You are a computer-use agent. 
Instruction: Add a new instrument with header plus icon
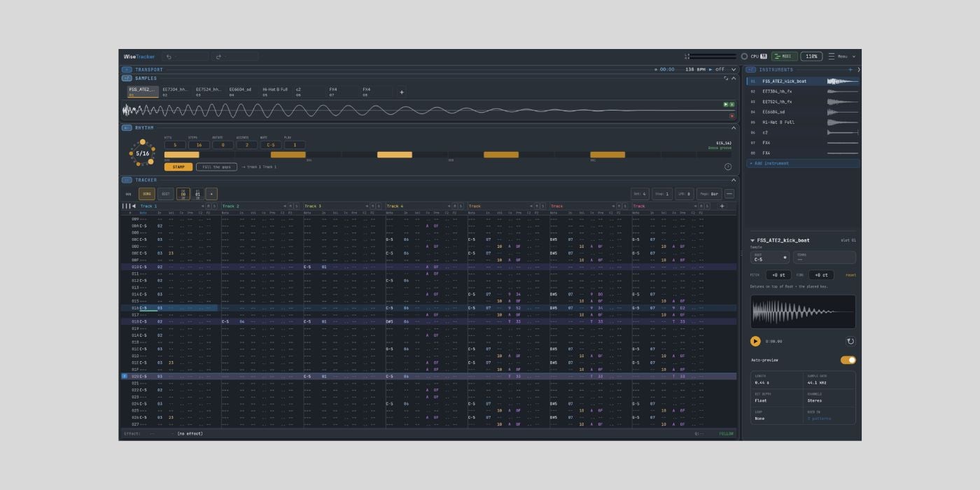point(850,70)
